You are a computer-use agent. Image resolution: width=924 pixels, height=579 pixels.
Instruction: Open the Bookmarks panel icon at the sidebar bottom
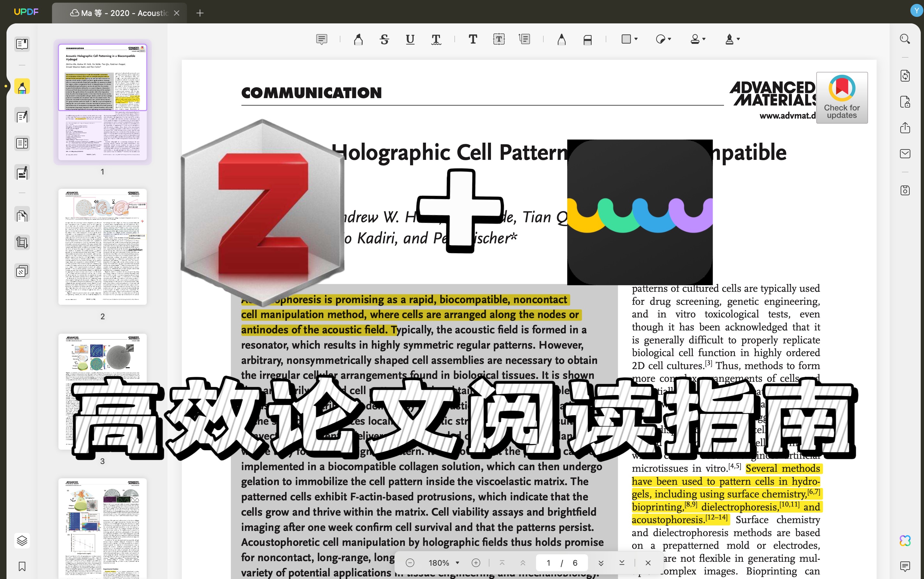tap(22, 566)
